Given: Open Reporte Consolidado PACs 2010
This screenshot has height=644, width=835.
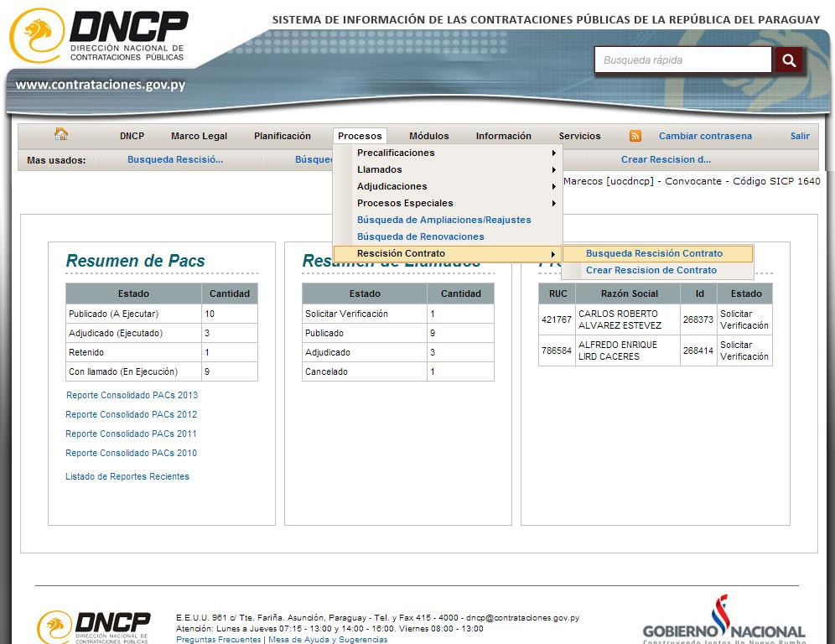Looking at the screenshot, I should [131, 453].
